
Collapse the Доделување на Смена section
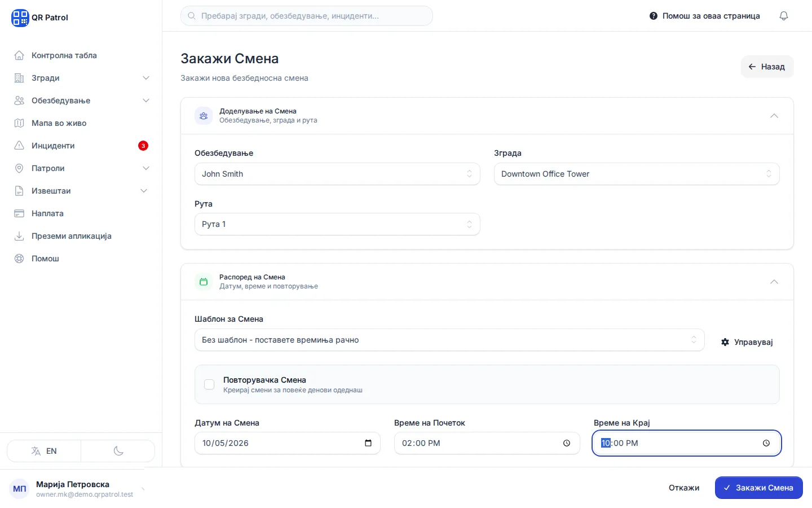[774, 116]
